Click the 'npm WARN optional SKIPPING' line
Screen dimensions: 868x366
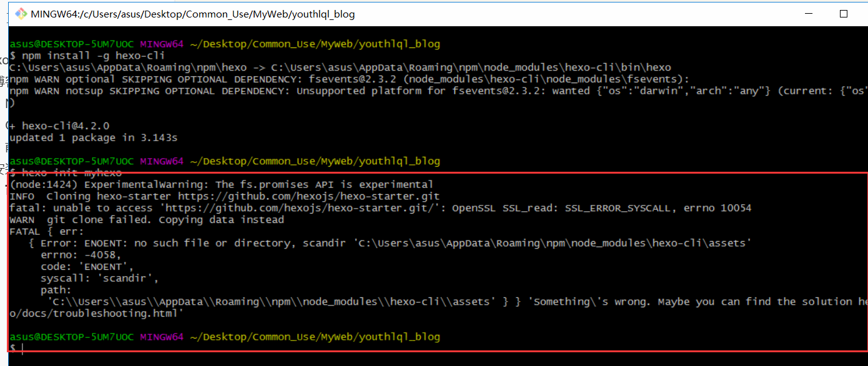[x=349, y=79]
